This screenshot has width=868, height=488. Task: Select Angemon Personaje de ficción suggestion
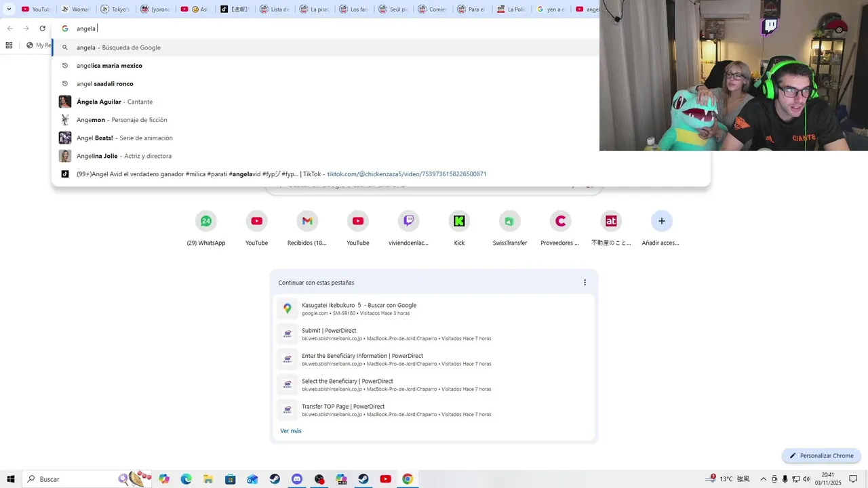pos(325,120)
